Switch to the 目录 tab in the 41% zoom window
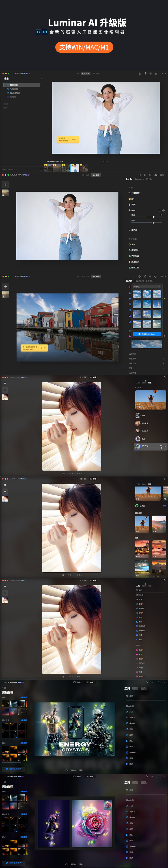 tap(86, 74)
